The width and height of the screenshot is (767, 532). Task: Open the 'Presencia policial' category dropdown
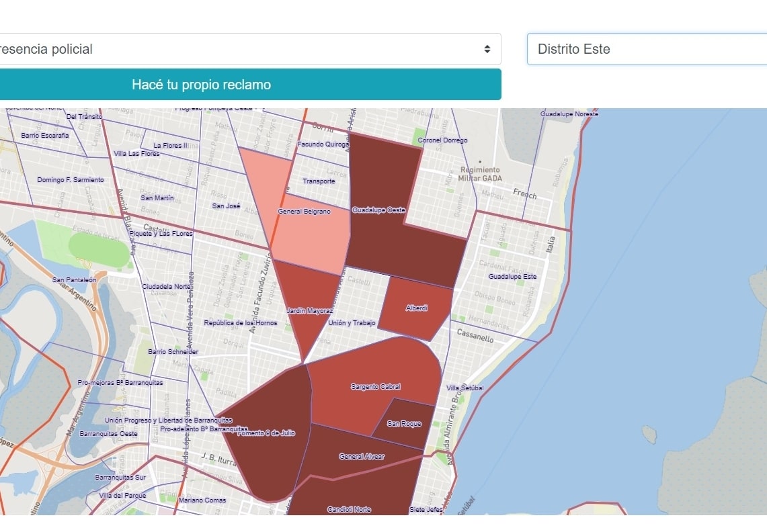[x=249, y=49]
